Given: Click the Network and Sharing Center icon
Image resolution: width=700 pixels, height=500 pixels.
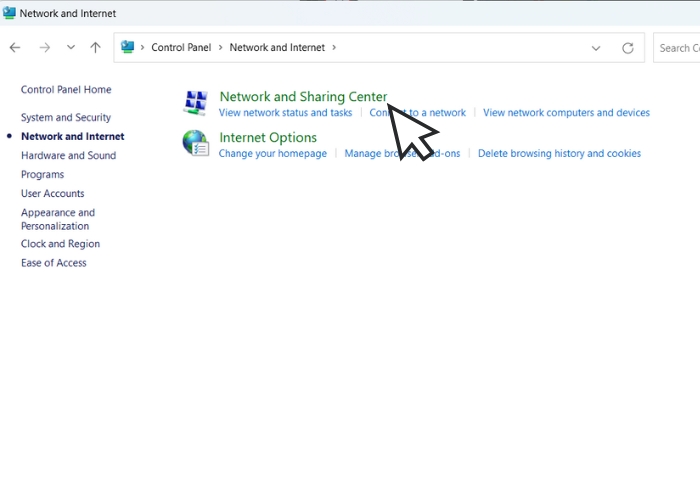Looking at the screenshot, I should [196, 102].
